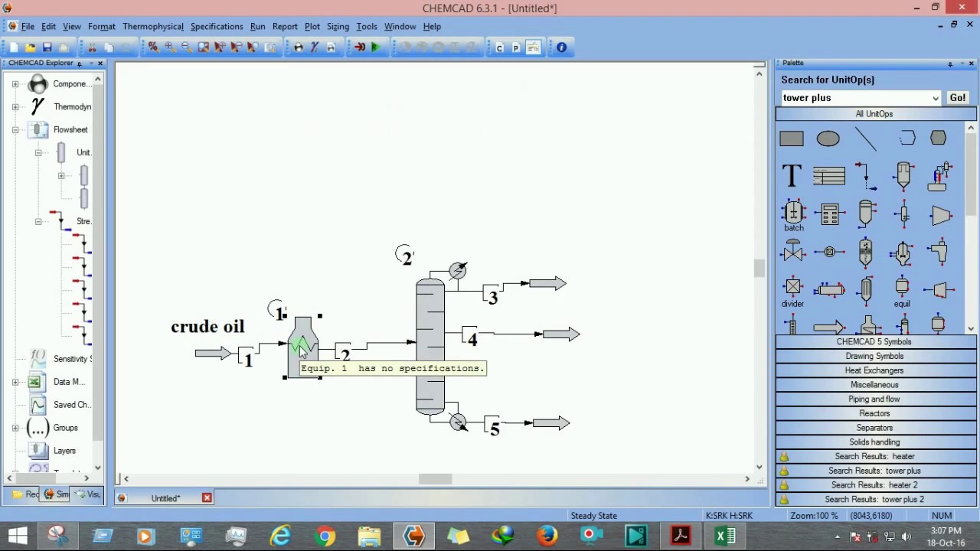Collapse the Flowsheet tree node

pos(15,130)
